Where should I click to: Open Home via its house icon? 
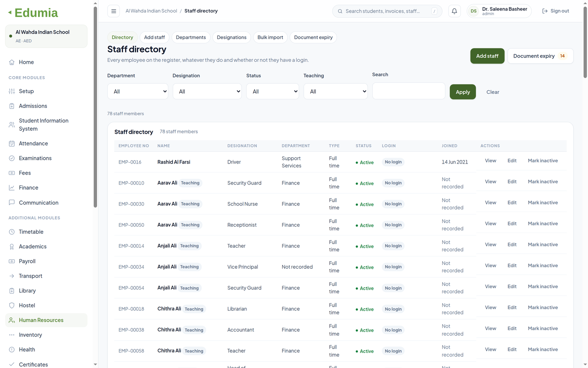[x=12, y=62]
